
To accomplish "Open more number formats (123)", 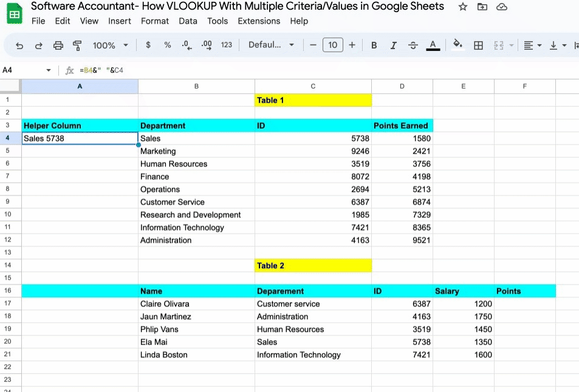I will pos(227,45).
